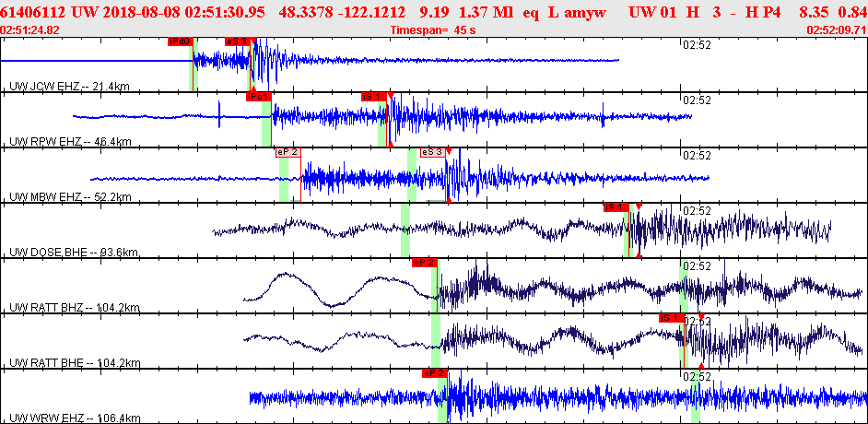This screenshot has height=424, width=868.
Task: Select the eP 2 pick flag on RATT BHZ trace
Action: tap(425, 263)
